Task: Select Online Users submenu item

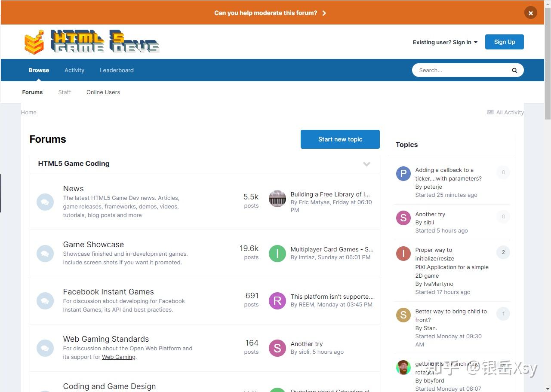Action: 103,92
